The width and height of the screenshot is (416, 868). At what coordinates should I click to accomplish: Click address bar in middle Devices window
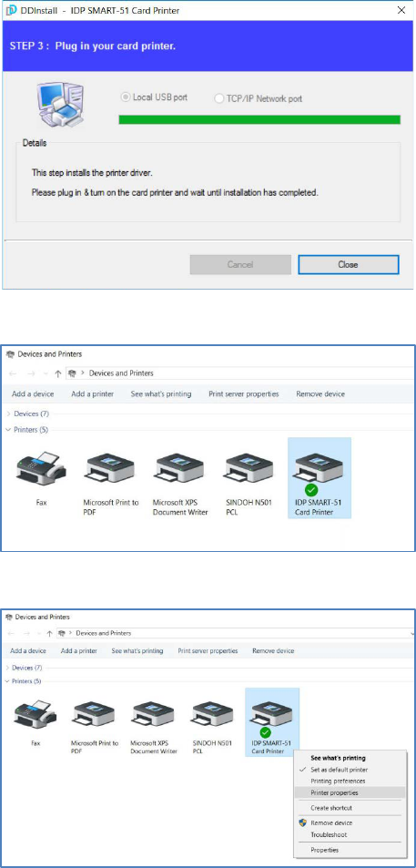tap(239, 373)
